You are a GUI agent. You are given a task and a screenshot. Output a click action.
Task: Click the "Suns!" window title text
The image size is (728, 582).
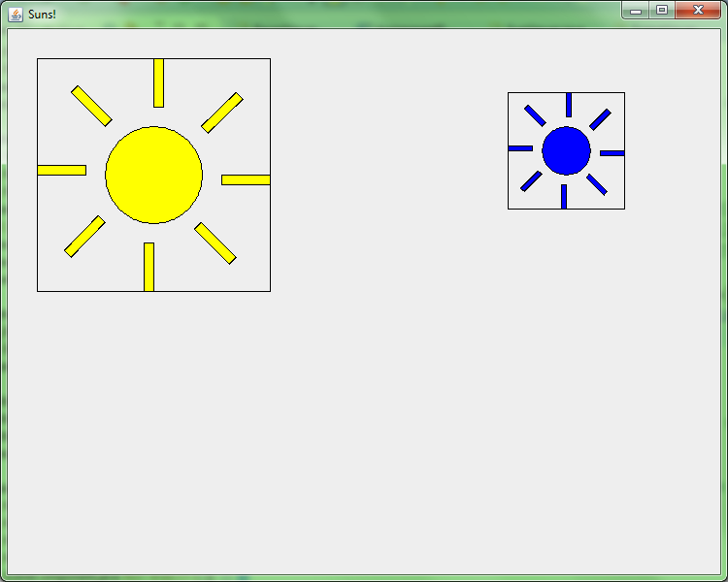[42, 15]
